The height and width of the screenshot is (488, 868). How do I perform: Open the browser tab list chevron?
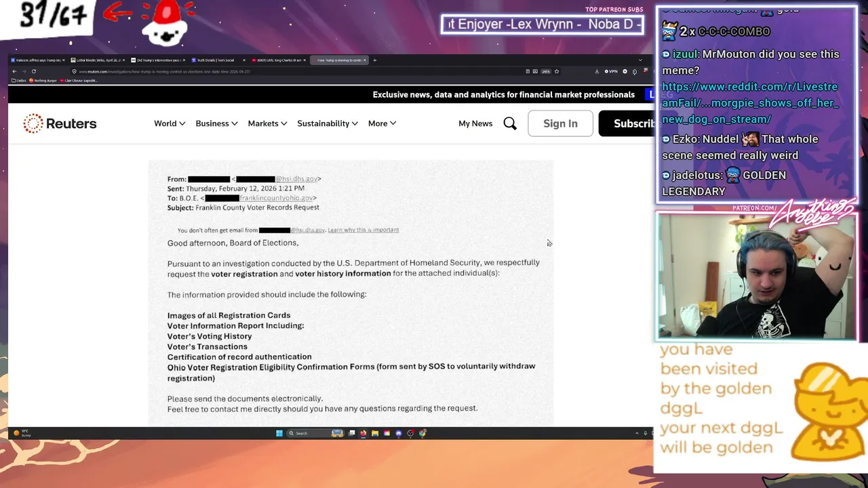640,60
